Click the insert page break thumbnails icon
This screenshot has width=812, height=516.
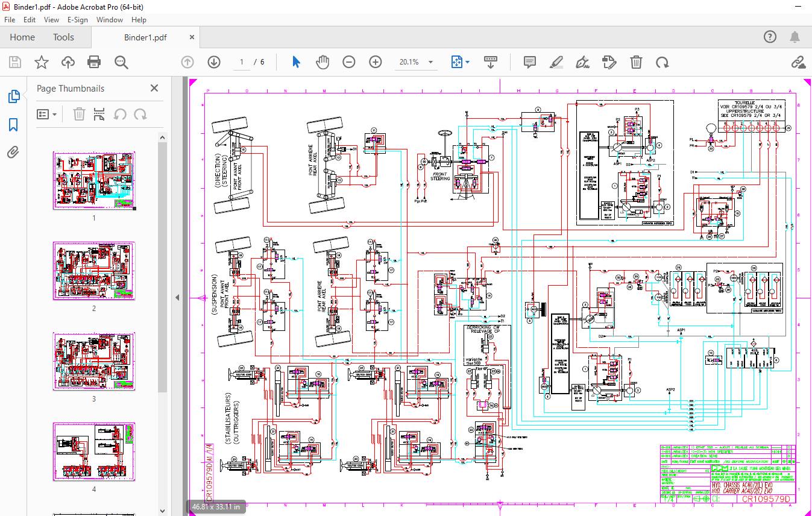(x=100, y=114)
